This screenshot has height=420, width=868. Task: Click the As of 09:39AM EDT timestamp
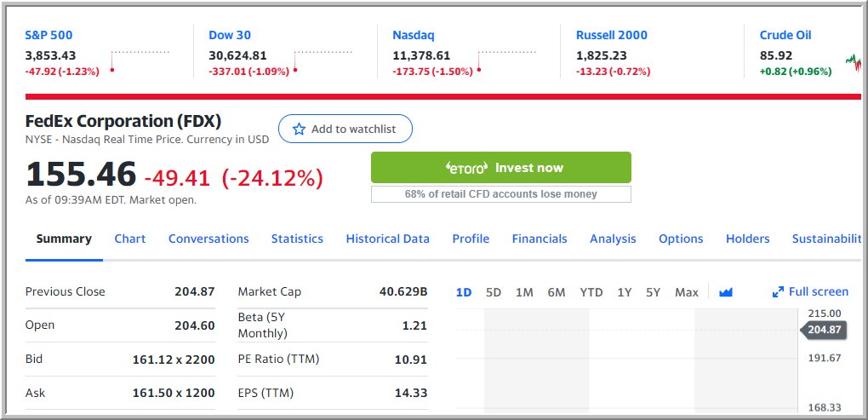pyautogui.click(x=111, y=200)
